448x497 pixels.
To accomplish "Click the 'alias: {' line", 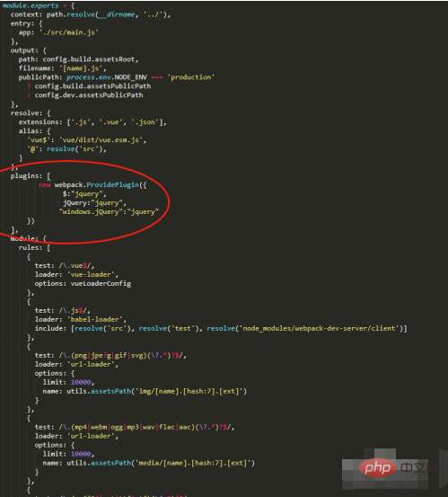I will tap(34, 131).
